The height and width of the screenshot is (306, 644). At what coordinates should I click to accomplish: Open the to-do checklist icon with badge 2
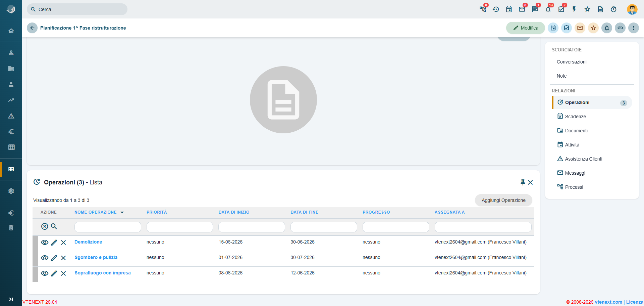tap(561, 9)
